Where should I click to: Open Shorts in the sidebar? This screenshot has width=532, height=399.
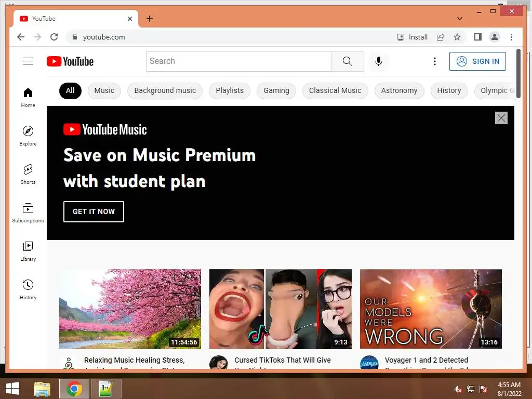tap(28, 175)
